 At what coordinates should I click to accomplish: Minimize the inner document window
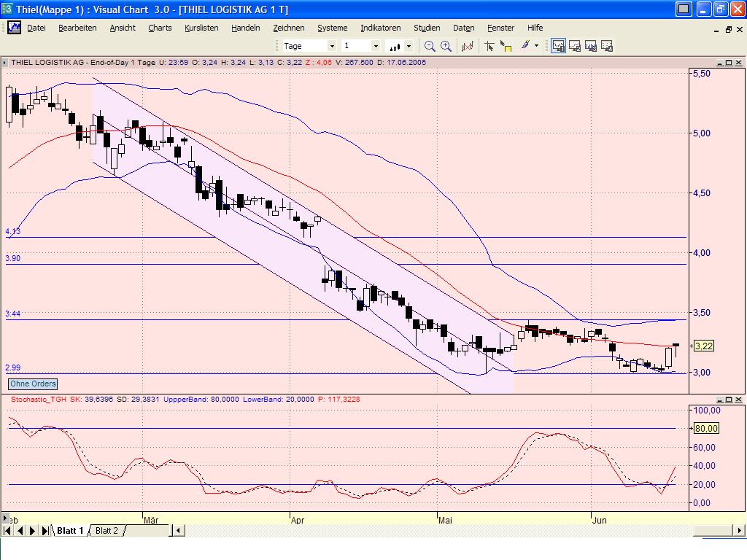(x=716, y=30)
